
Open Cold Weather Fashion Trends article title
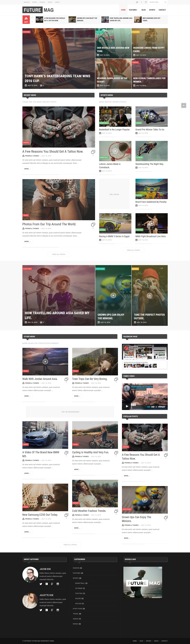(x=89, y=511)
